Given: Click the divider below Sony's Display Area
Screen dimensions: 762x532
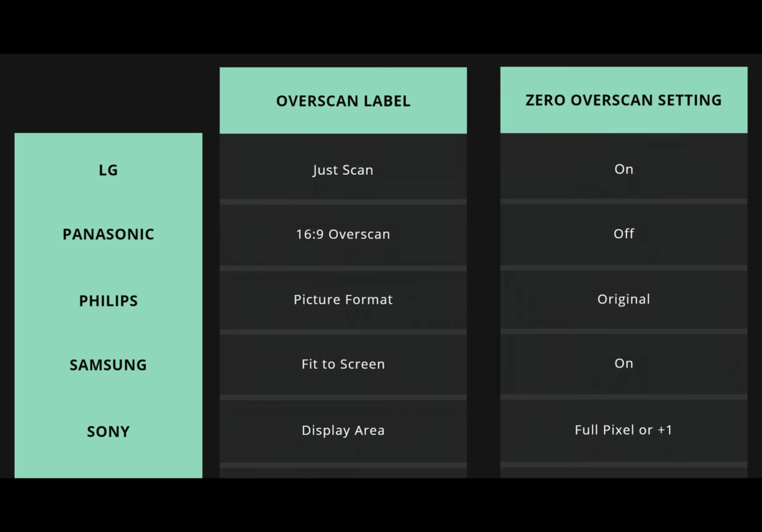Looking at the screenshot, I should pos(343,465).
